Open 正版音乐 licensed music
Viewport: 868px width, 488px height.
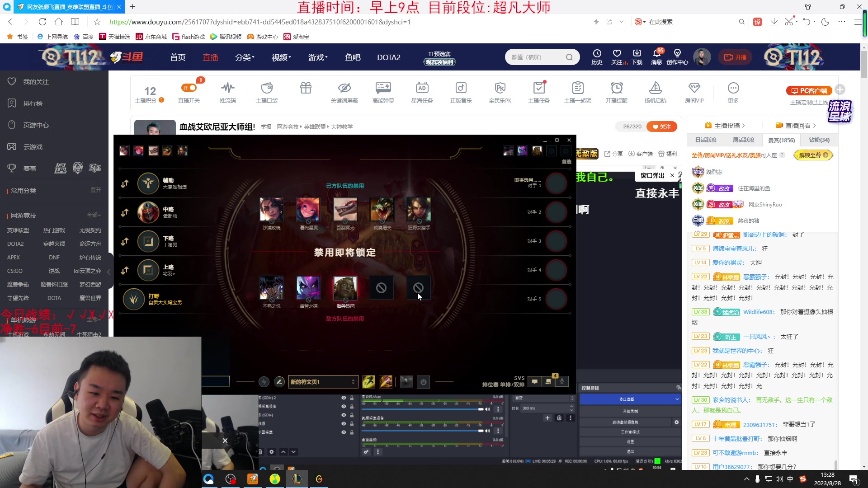click(461, 92)
